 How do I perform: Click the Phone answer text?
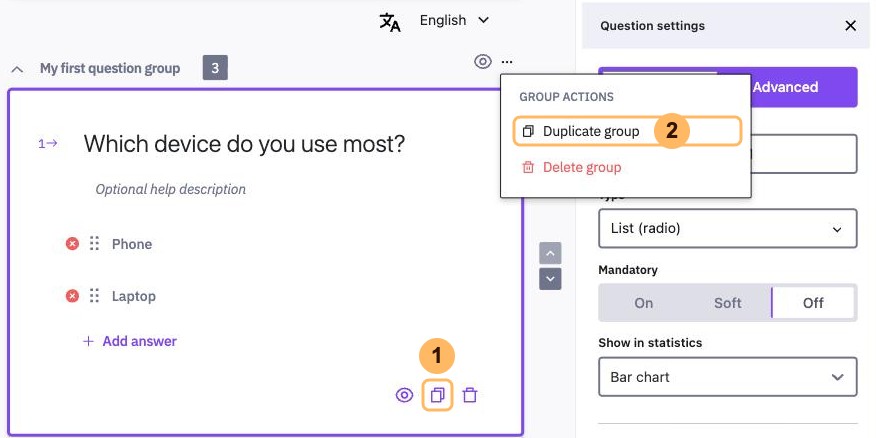tap(132, 244)
